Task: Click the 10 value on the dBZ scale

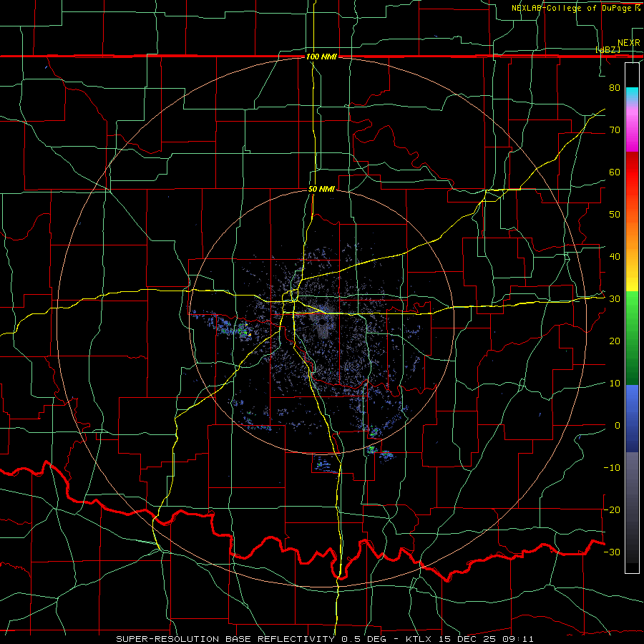Action: point(615,384)
